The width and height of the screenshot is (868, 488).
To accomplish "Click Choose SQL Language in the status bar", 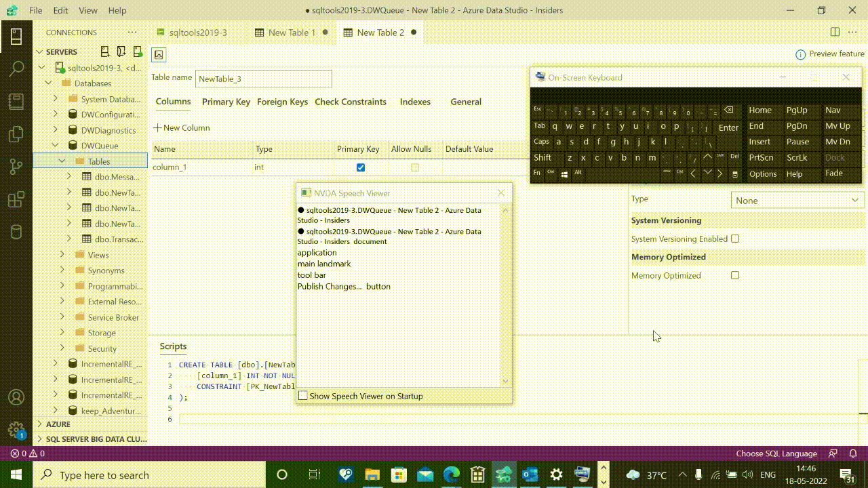I will click(x=776, y=453).
